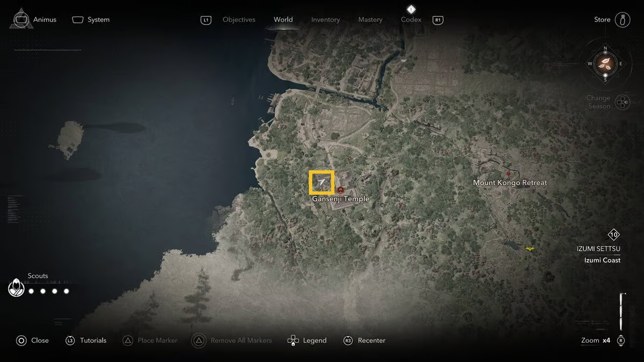
Task: Click the R3 icon beside Recenter
Action: [348, 341]
